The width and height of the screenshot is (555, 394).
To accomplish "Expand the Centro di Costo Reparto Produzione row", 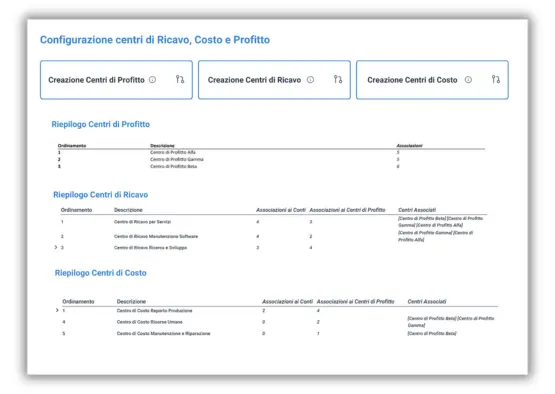I will tap(57, 310).
